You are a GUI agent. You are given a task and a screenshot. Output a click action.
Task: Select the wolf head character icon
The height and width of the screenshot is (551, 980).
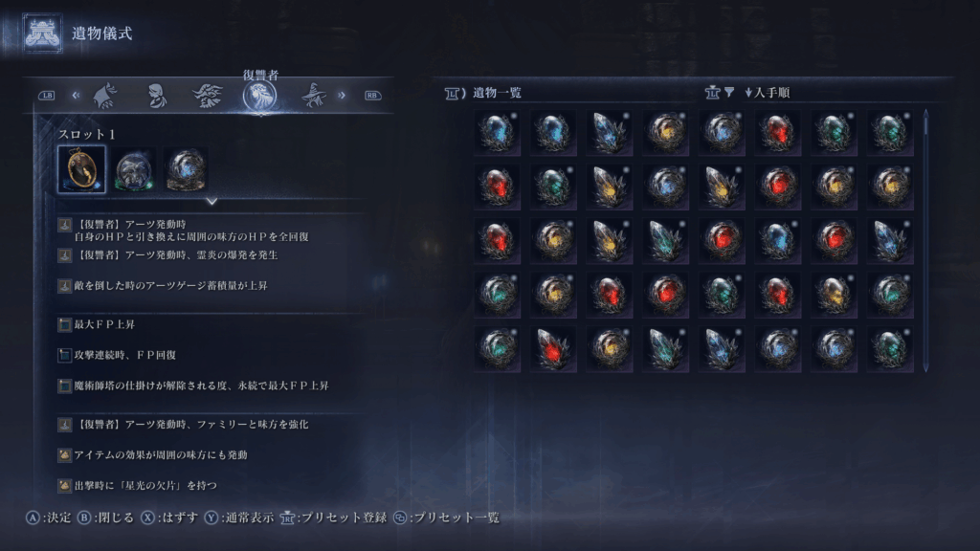(105, 96)
